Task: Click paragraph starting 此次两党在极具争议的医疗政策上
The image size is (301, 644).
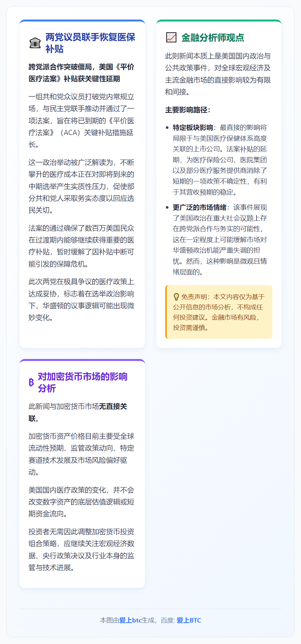Action: pyautogui.click(x=81, y=299)
